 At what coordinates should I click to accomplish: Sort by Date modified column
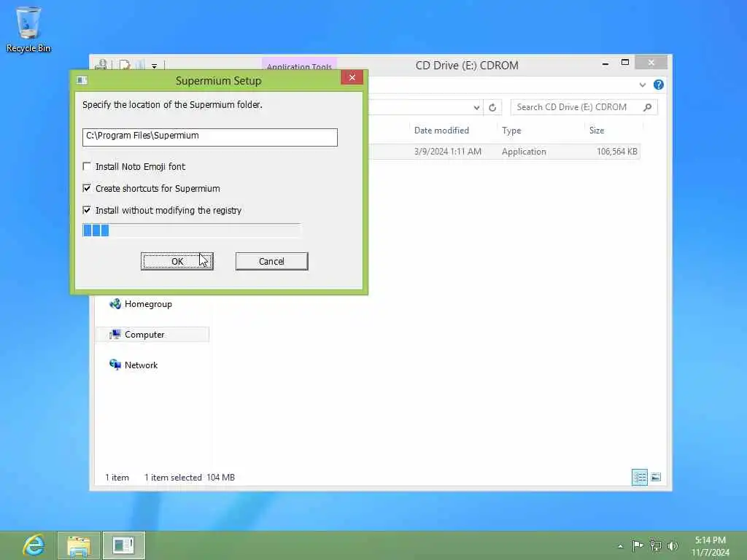tap(441, 131)
